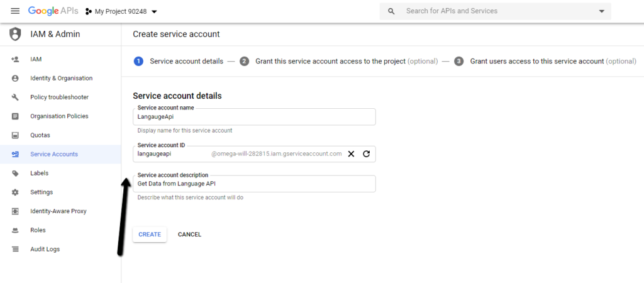The image size is (644, 283).
Task: Open Identity & Organisation page
Action: [60, 79]
